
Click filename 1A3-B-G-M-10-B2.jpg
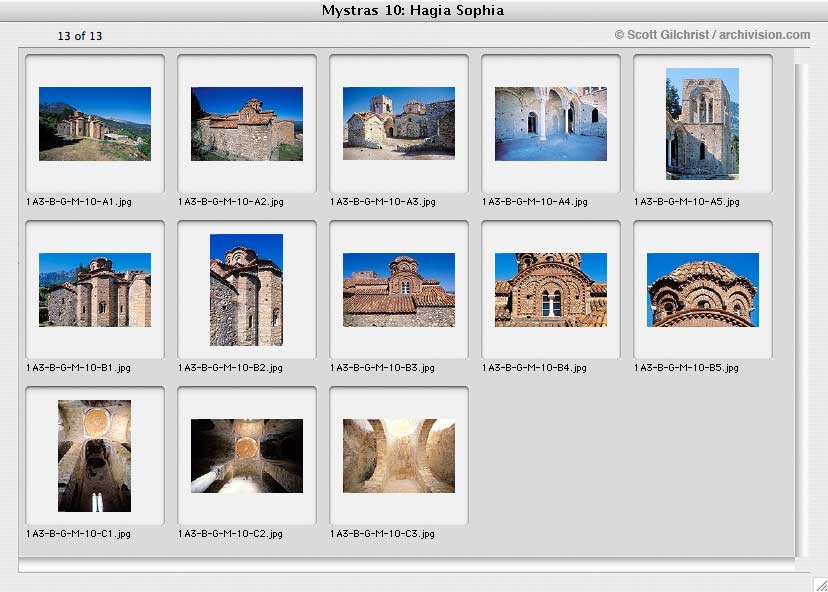tap(230, 368)
